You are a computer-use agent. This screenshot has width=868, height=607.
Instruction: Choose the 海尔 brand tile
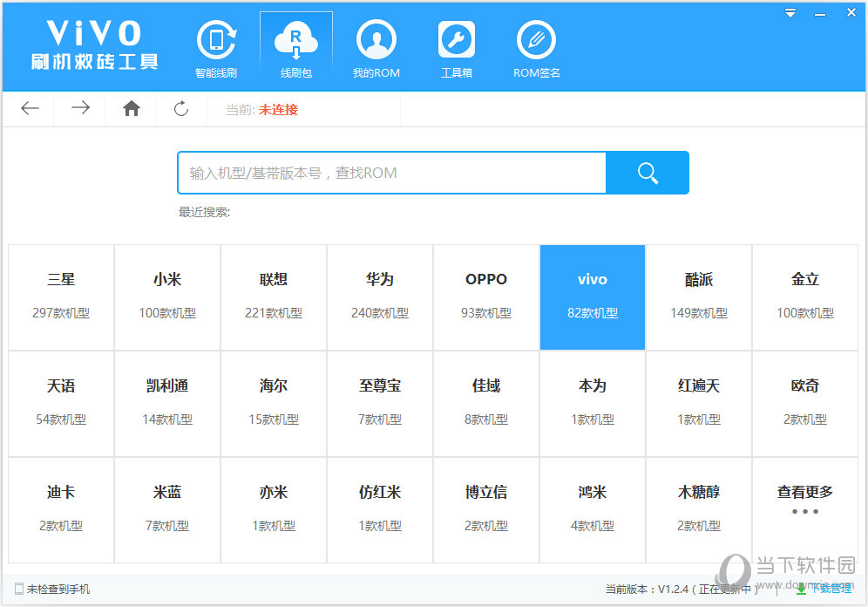click(274, 404)
